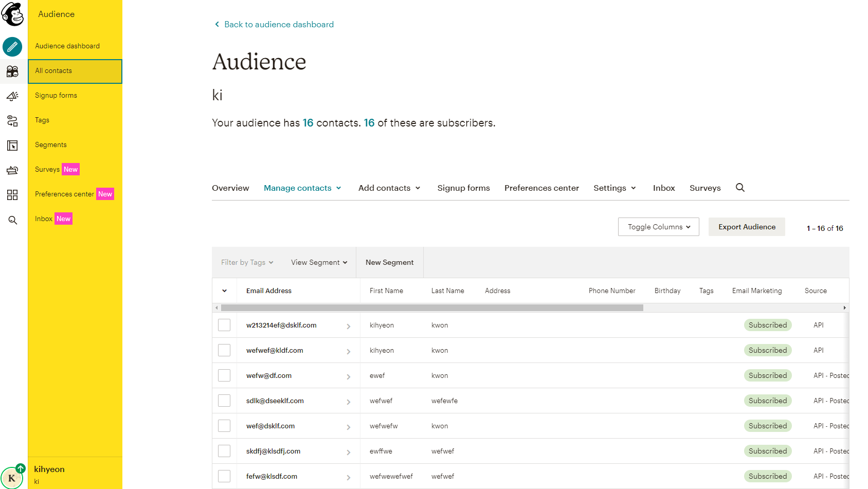The image size is (868, 489).
Task: Check the box for w213214ef@dsklf.com
Action: point(224,325)
